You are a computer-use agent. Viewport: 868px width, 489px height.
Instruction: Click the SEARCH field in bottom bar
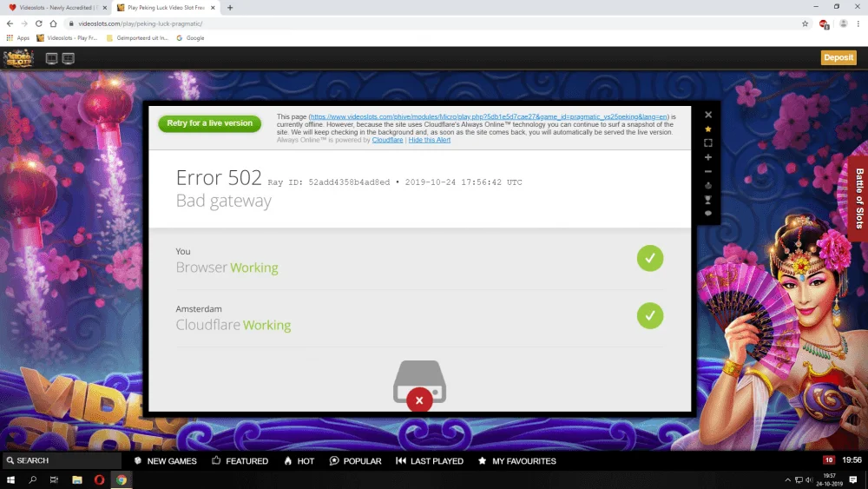62,460
